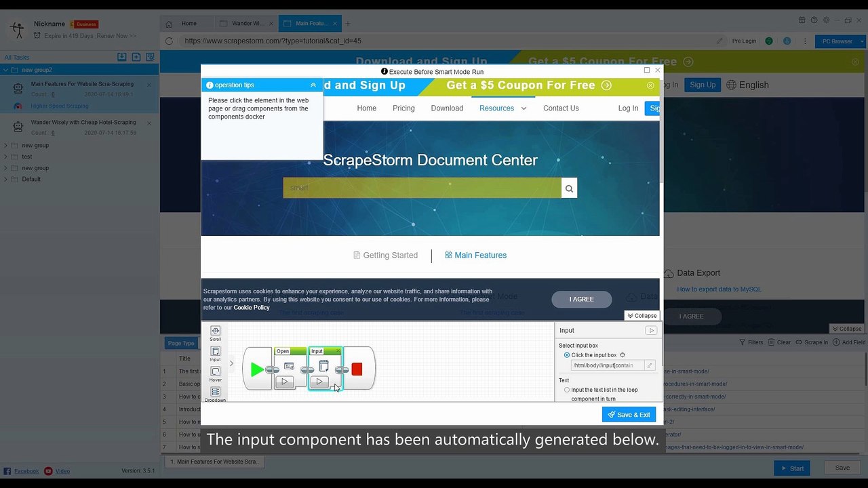
Task: Open the Download menu item
Action: (x=447, y=108)
